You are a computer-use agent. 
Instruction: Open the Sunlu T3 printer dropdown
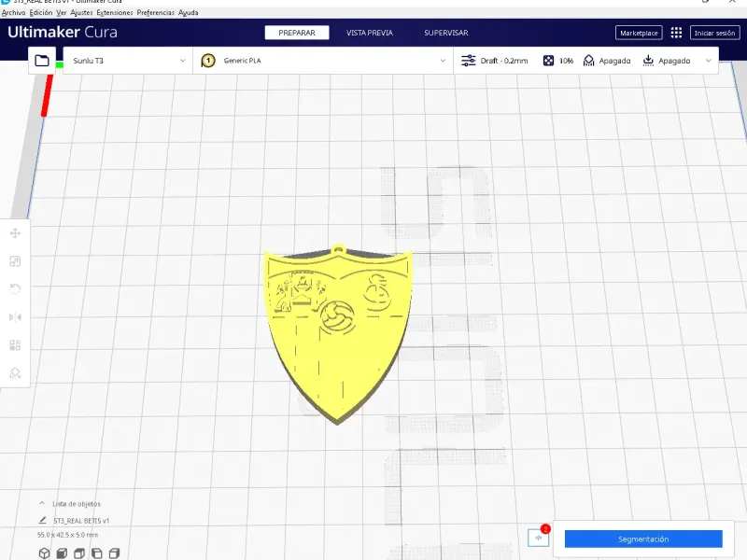click(128, 61)
